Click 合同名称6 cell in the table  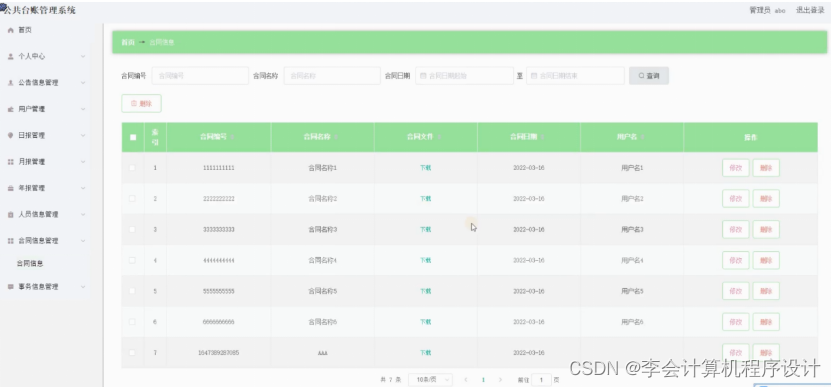point(323,322)
